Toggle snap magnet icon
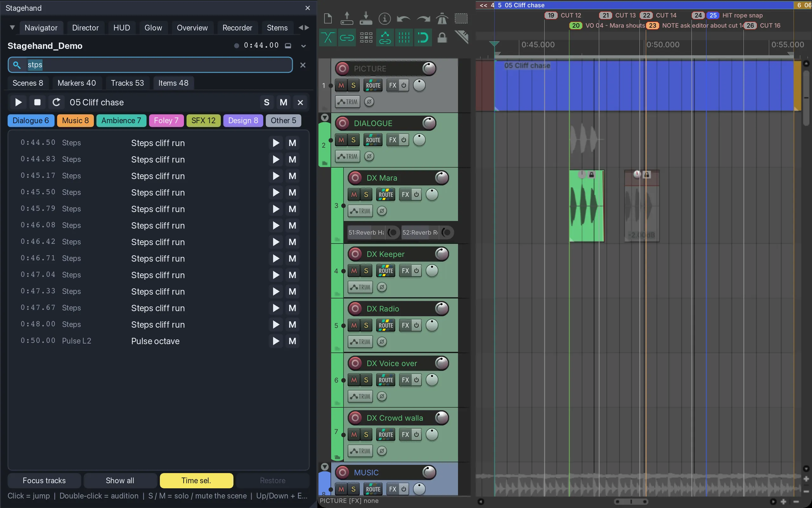The image size is (812, 508). tap(423, 38)
